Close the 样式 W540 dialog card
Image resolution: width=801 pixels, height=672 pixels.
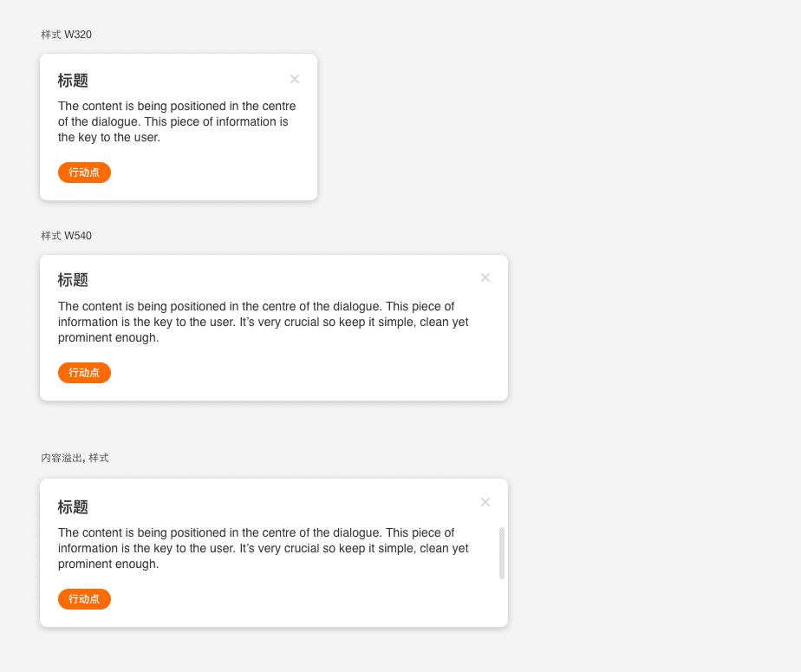pyautogui.click(x=485, y=277)
